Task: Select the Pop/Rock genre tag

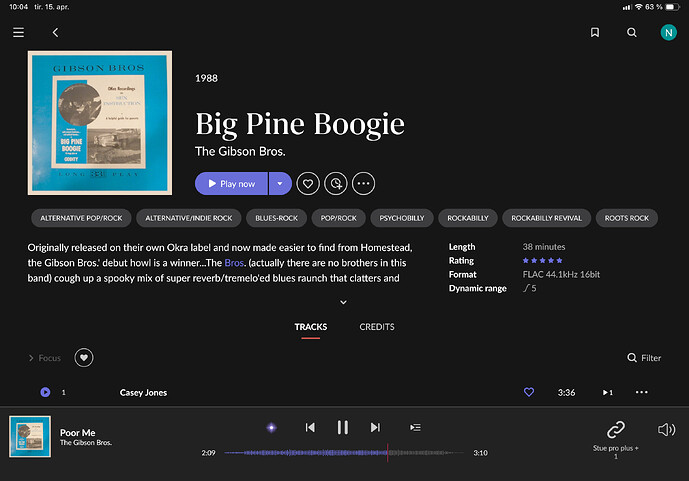Action: 338,218
